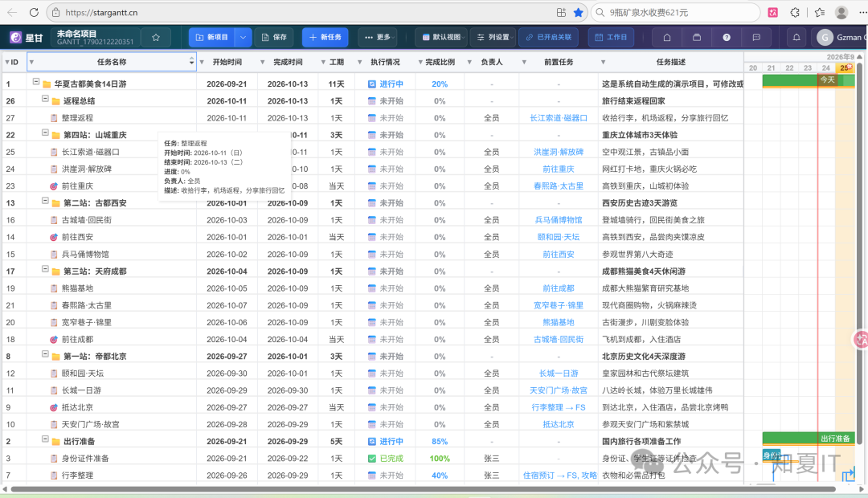Click the 星甘 logo icon

pos(16,37)
